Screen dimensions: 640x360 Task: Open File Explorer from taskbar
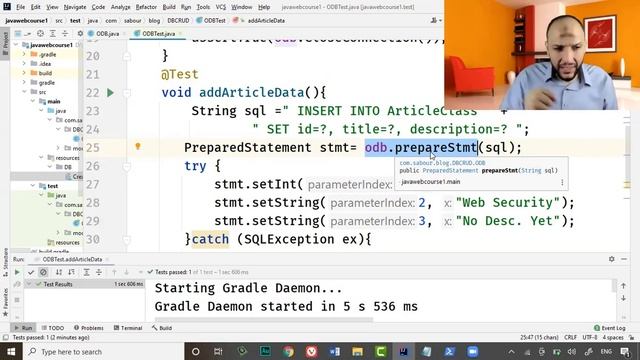click(x=358, y=351)
